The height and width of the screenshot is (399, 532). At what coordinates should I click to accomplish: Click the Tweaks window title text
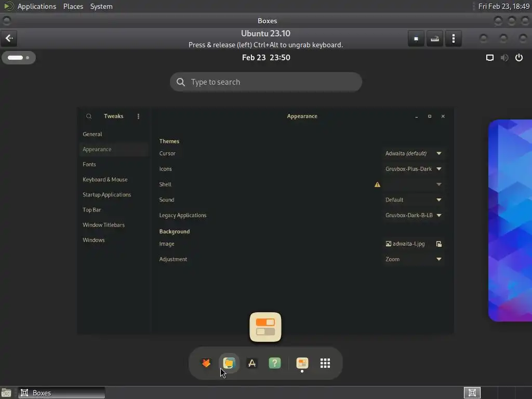pos(114,116)
